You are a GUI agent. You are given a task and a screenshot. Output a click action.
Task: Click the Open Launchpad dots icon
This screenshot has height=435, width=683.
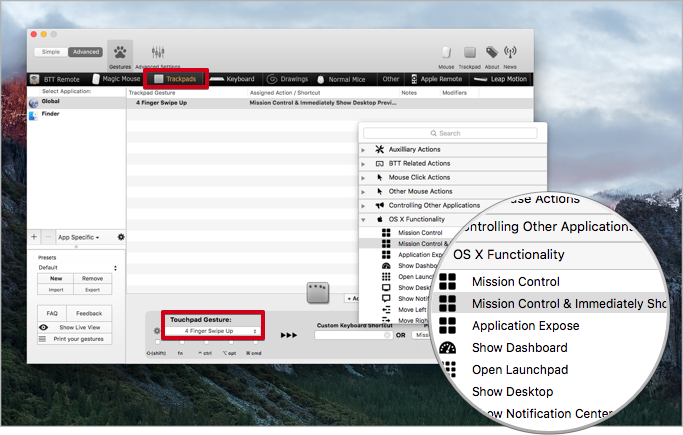click(386, 277)
